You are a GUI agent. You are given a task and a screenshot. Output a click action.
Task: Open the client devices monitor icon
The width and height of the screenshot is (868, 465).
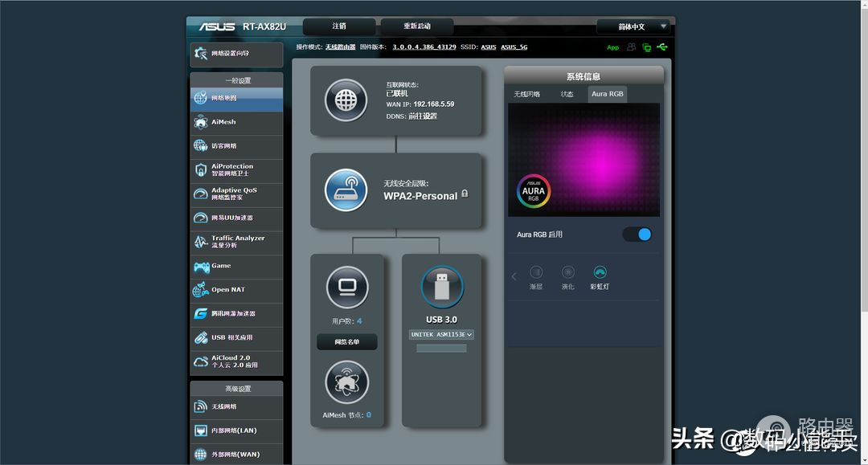tap(347, 287)
